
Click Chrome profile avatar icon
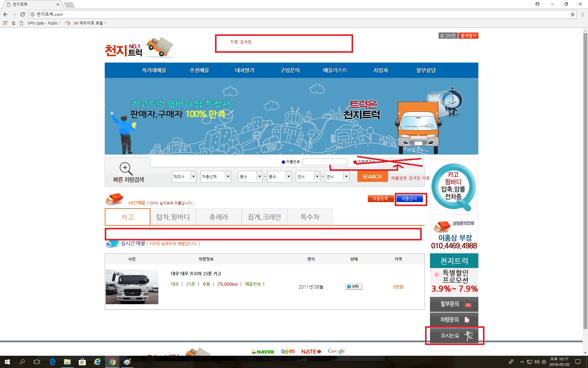[537, 4]
